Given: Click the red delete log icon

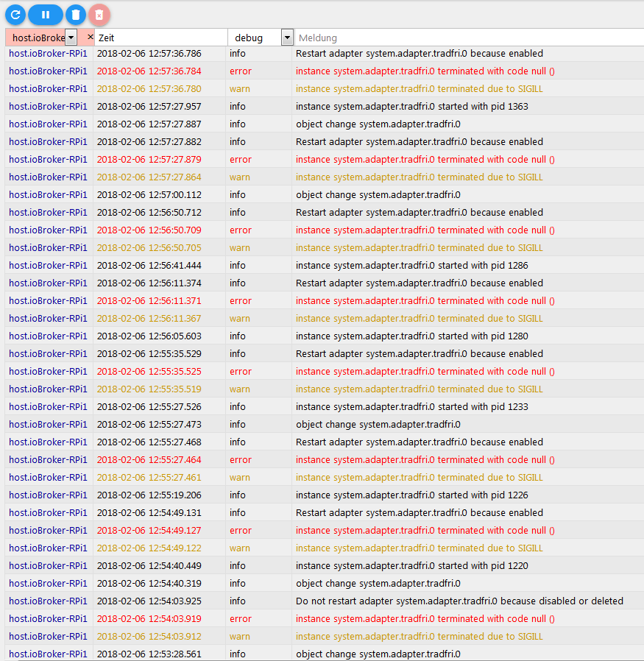Looking at the screenshot, I should coord(99,14).
